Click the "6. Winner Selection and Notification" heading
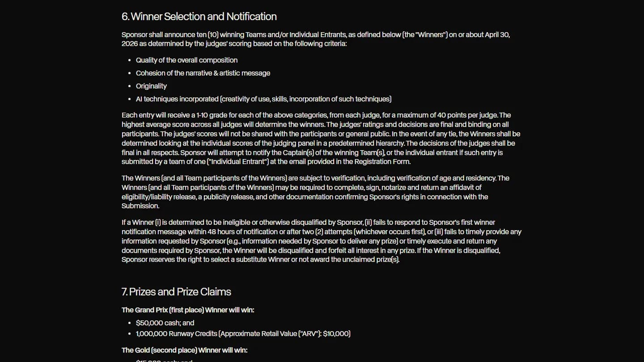644x362 pixels. click(199, 17)
